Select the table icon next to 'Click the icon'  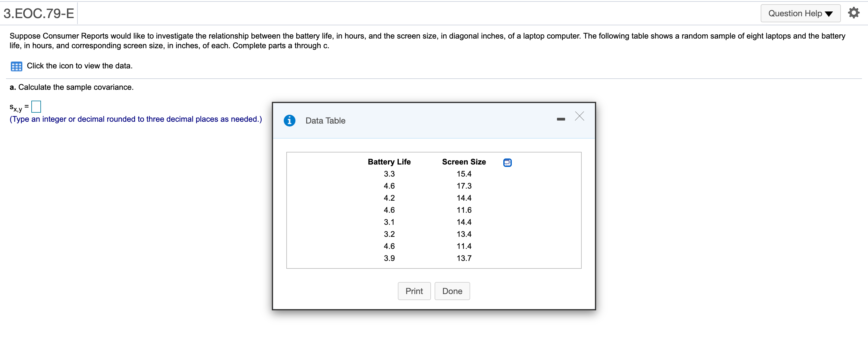click(x=16, y=66)
